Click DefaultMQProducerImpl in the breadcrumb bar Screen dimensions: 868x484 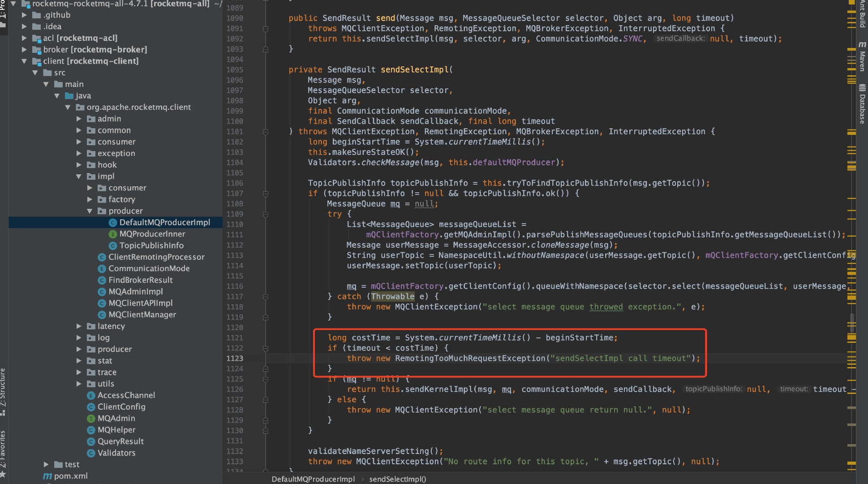[313, 479]
